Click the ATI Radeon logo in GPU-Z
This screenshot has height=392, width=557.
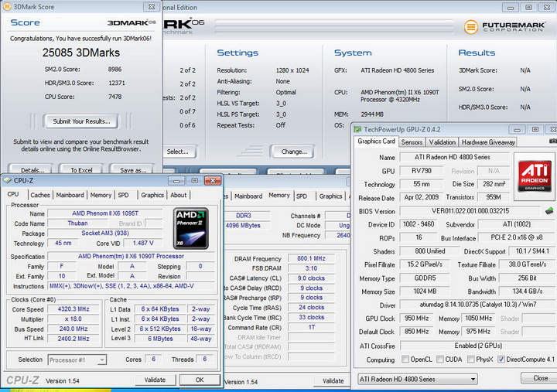tap(535, 176)
